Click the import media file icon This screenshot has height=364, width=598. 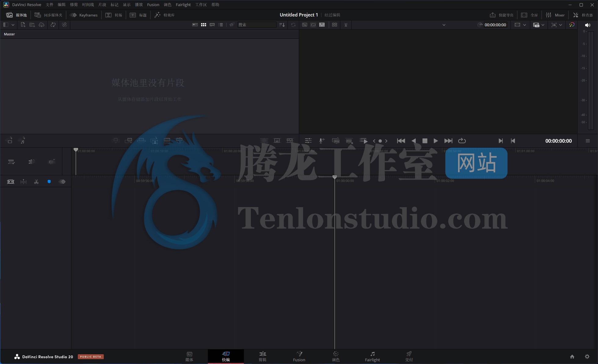tap(23, 25)
